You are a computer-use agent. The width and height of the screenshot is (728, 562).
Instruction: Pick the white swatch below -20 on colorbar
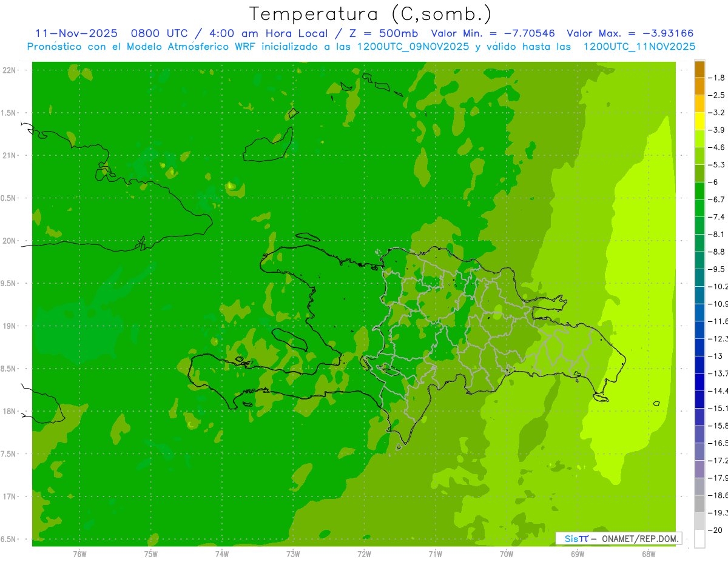coord(699,539)
